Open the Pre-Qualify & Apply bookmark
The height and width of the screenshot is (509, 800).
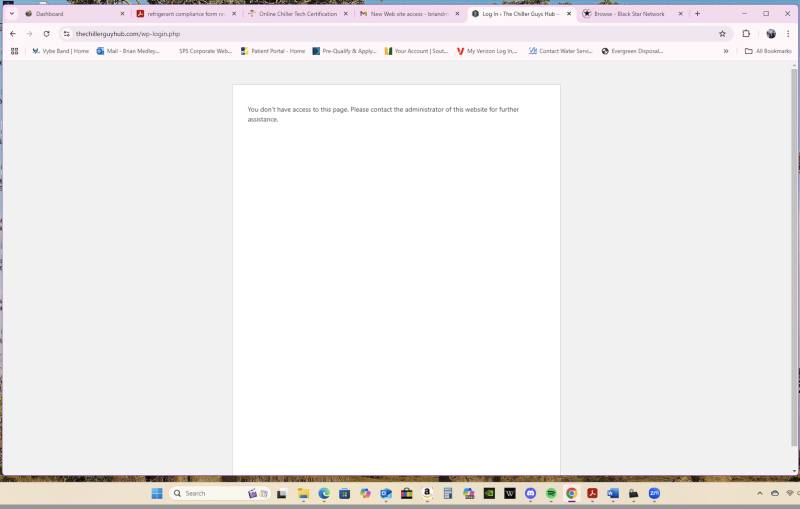[x=344, y=51]
